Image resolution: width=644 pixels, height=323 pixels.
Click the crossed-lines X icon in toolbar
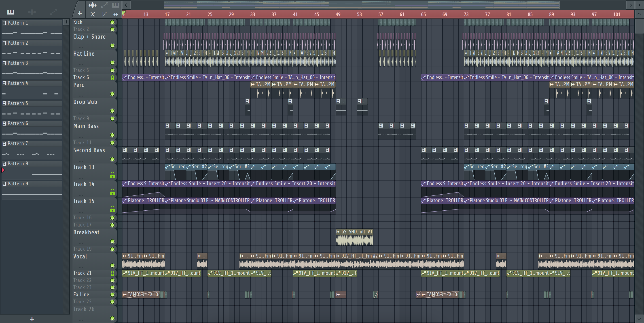(x=93, y=14)
